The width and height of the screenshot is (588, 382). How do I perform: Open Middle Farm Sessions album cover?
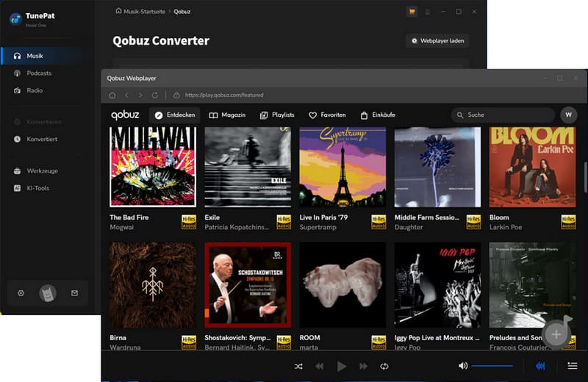click(437, 167)
